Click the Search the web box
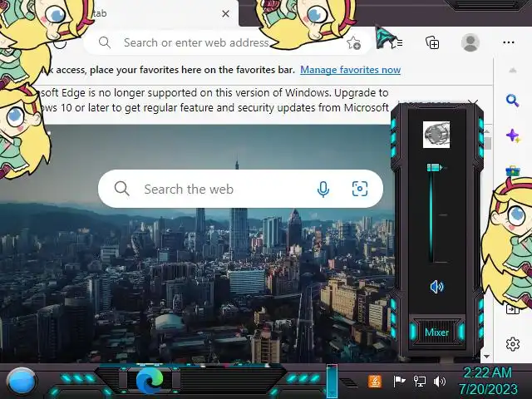Screen dimensions: 532x399 point(240,189)
